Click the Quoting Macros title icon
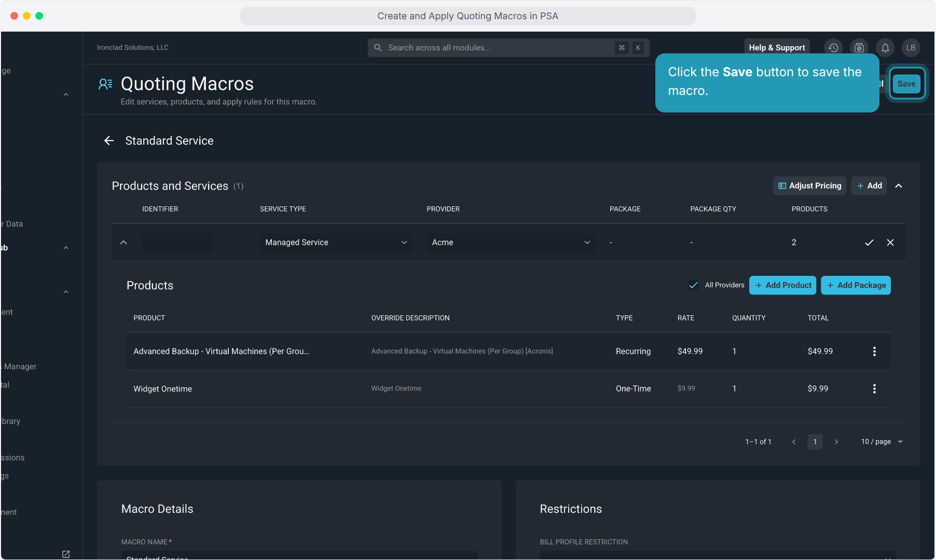The width and height of the screenshot is (936, 560). 105,84
